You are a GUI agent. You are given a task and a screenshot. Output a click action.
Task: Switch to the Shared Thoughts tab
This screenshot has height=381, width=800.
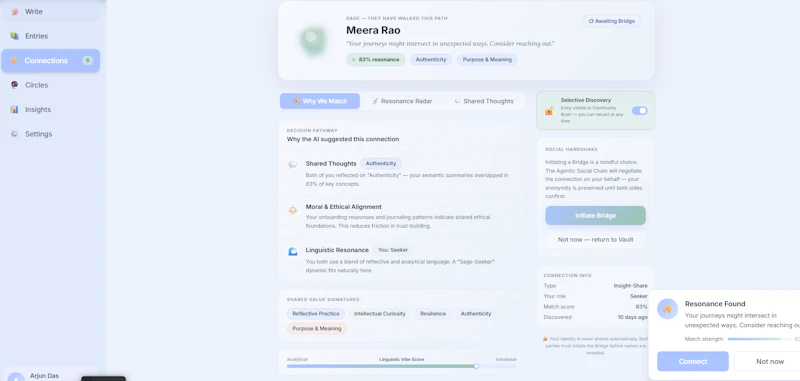click(x=484, y=101)
